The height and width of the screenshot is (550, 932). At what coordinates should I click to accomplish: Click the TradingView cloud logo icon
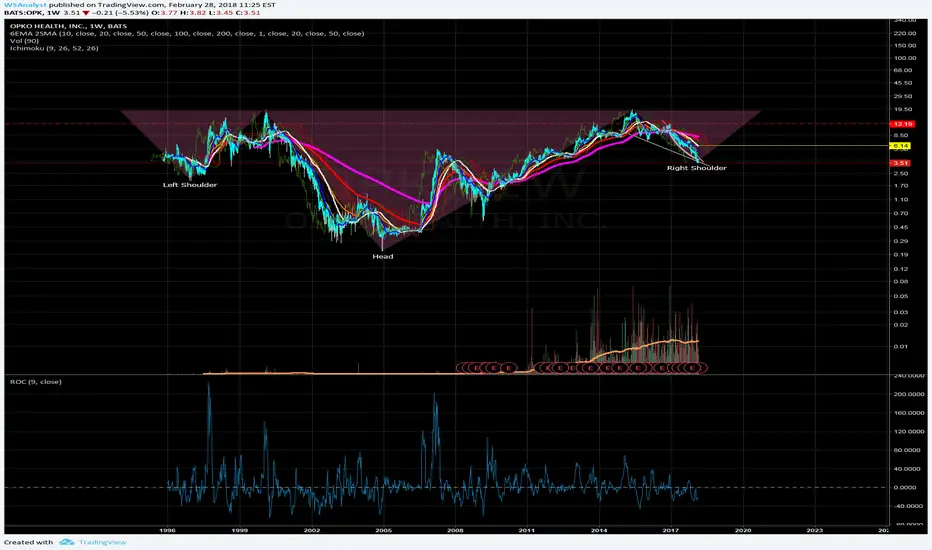67,542
